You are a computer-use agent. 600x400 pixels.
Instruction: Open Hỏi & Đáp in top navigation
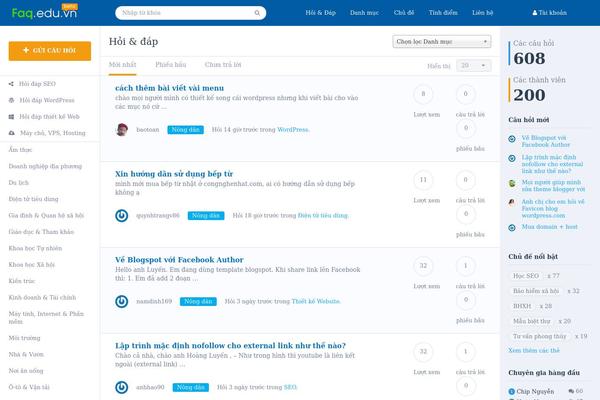321,13
